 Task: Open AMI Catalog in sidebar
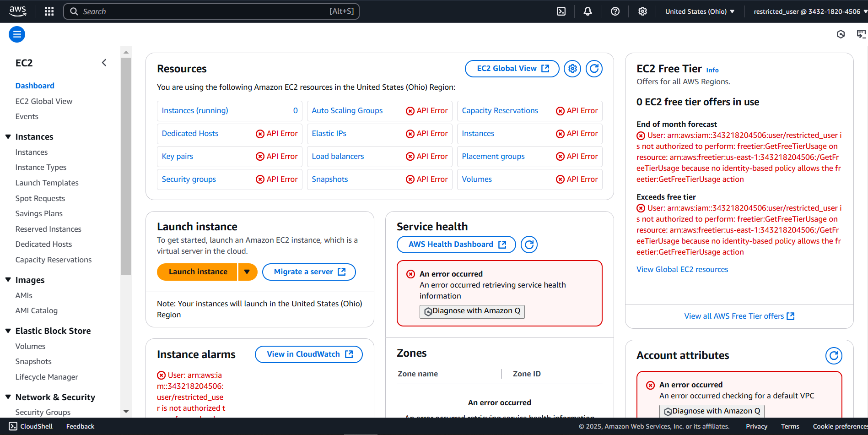[x=37, y=310]
